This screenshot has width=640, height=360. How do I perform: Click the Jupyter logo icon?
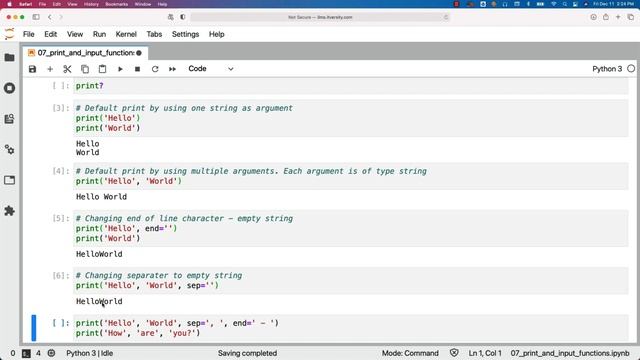pyautogui.click(x=9, y=34)
